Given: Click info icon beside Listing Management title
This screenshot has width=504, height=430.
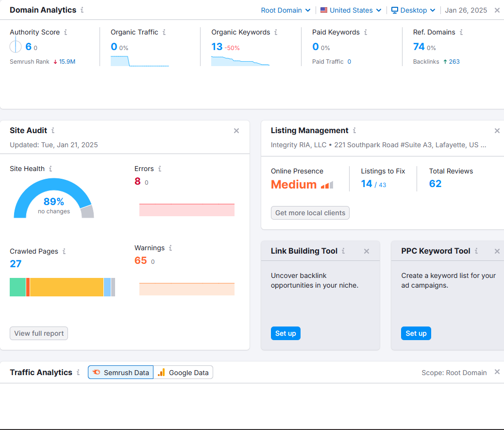Looking at the screenshot, I should tap(354, 131).
